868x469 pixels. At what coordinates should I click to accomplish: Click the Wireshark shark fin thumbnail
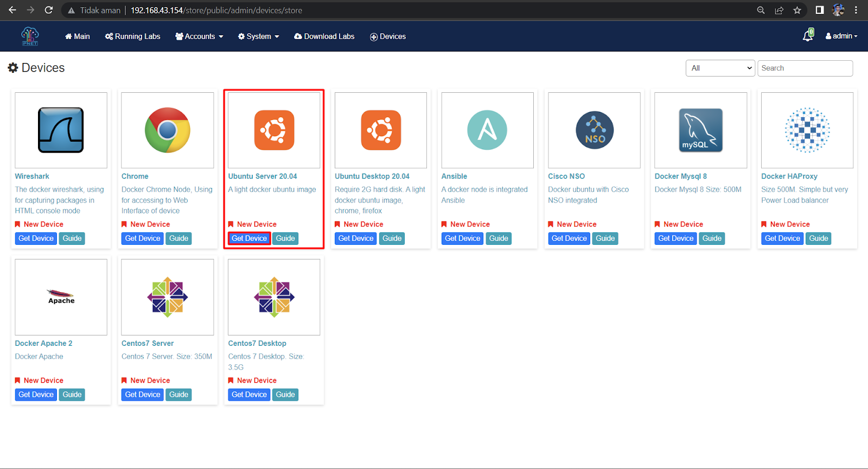click(x=61, y=130)
